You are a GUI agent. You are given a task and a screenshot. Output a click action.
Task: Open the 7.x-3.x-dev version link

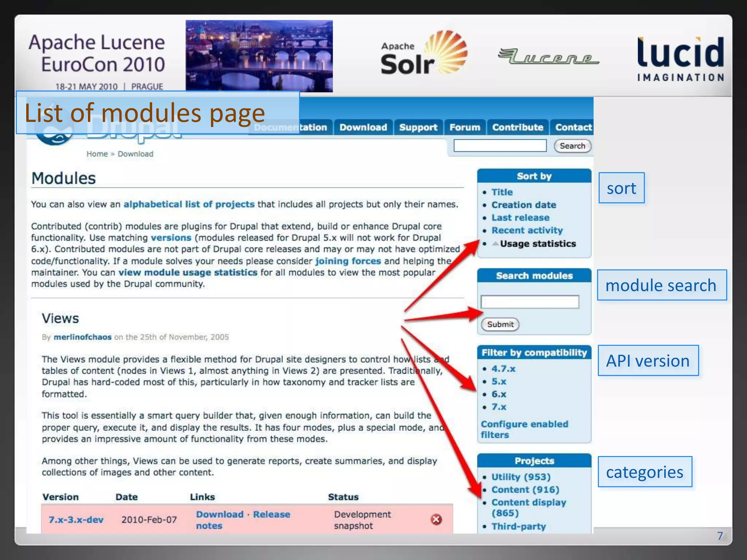pos(76,520)
